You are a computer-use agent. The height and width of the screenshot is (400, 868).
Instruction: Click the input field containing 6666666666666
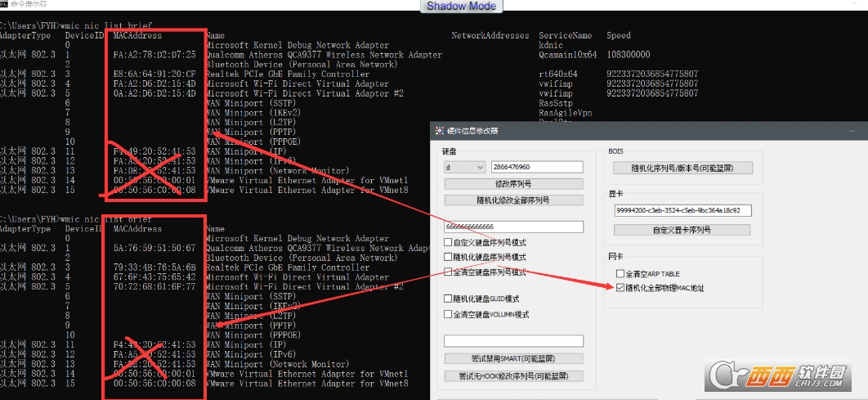(x=513, y=227)
